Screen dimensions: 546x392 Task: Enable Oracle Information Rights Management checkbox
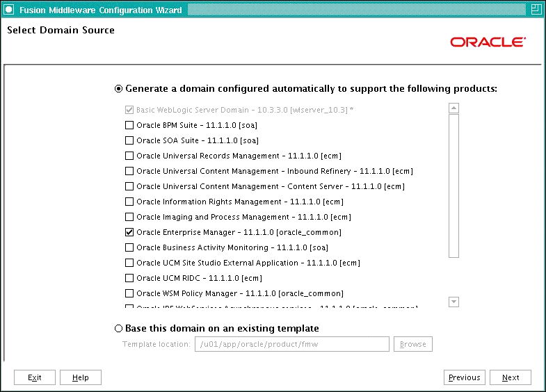pyautogui.click(x=129, y=202)
